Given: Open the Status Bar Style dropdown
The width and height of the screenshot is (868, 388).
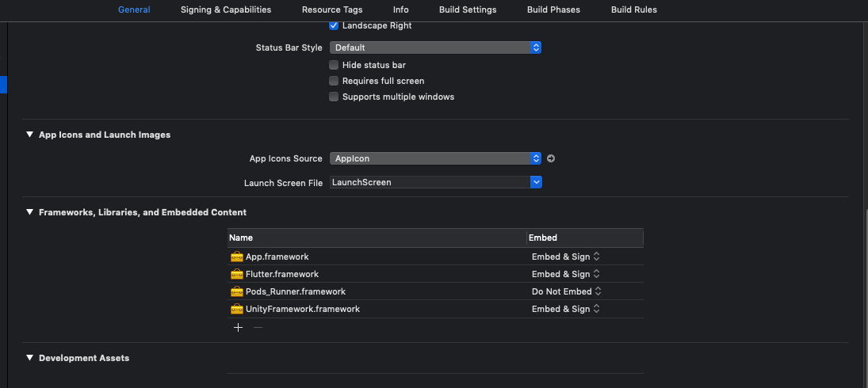Looking at the screenshot, I should click(435, 48).
